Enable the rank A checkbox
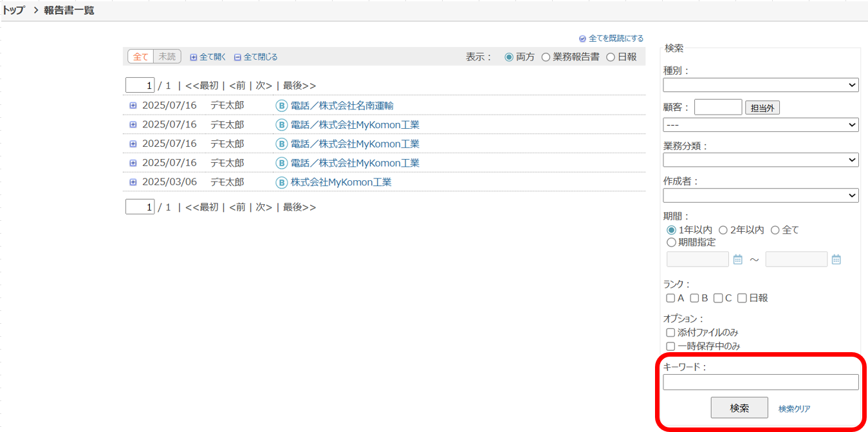This screenshot has height=432, width=868. tap(670, 298)
